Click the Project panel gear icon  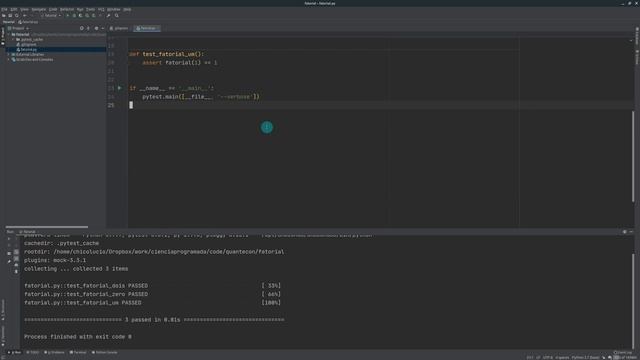[x=96, y=28]
